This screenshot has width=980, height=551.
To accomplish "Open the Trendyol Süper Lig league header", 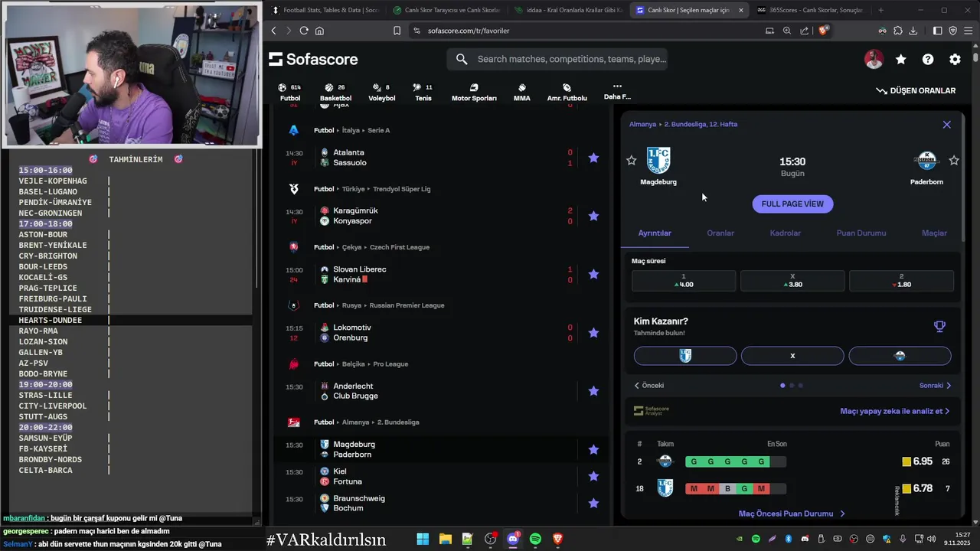I will 372,188.
